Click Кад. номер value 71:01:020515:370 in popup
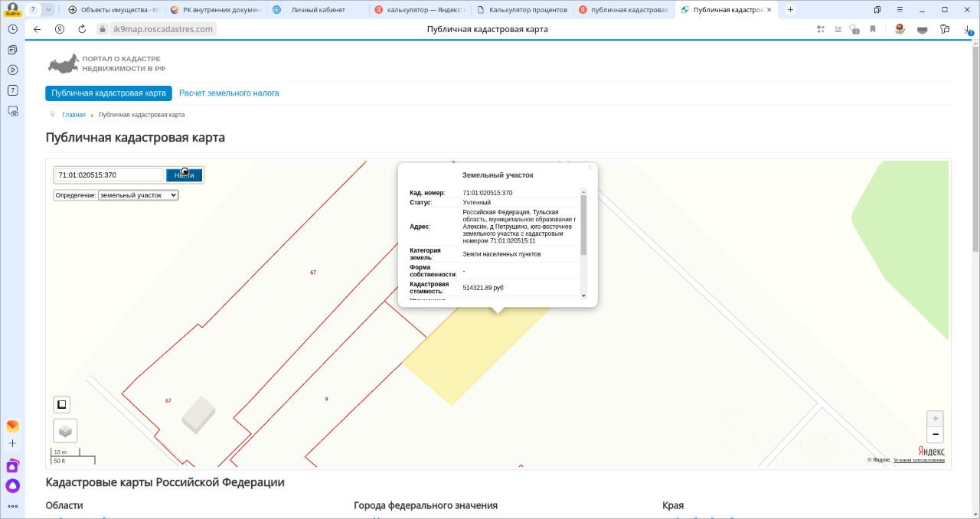This screenshot has height=519, width=980. pyautogui.click(x=488, y=193)
